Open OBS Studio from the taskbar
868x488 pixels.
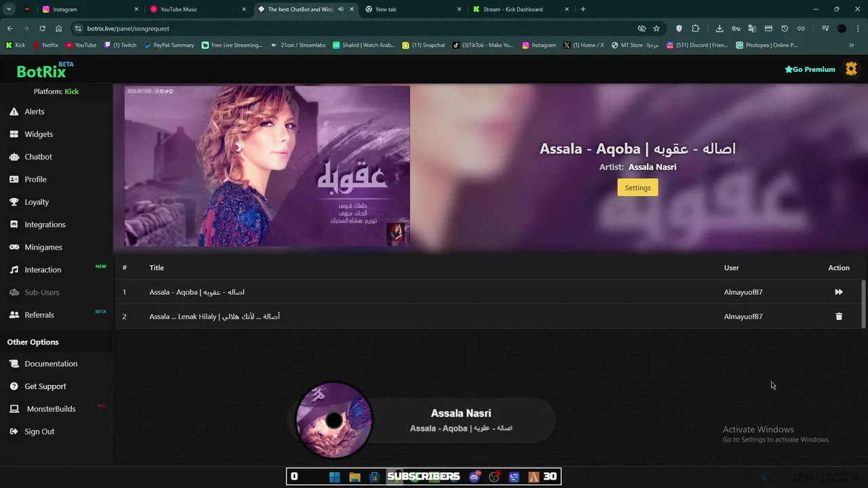click(x=494, y=477)
